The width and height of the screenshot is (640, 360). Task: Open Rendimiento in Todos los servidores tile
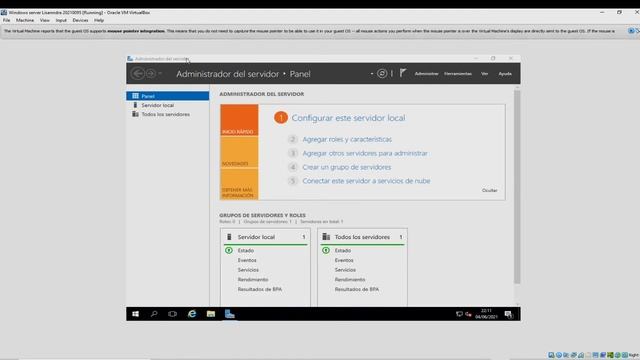click(350, 280)
